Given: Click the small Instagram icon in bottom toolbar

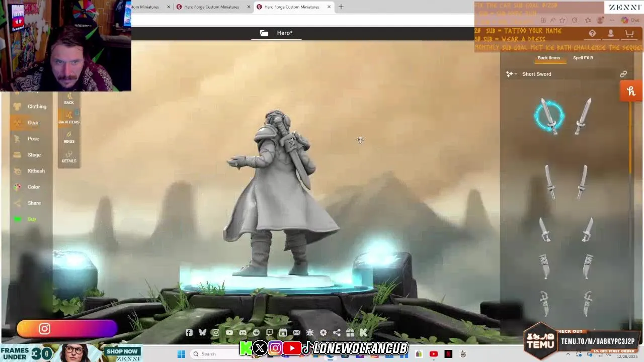Looking at the screenshot, I should (x=216, y=332).
